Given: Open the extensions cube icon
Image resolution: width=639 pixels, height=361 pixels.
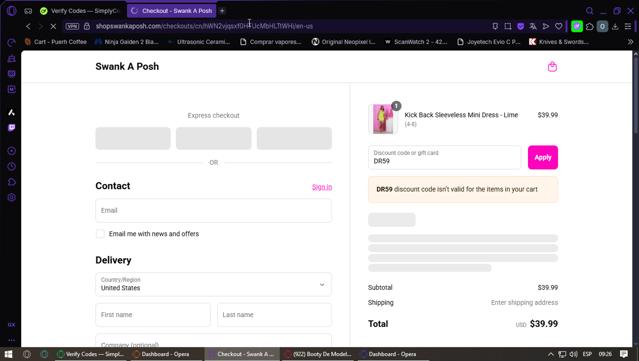Looking at the screenshot, I should point(590,26).
